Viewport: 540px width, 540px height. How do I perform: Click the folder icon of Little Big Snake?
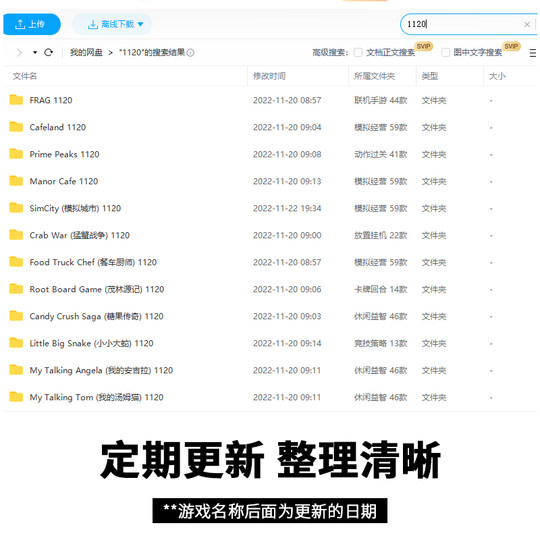(x=16, y=343)
